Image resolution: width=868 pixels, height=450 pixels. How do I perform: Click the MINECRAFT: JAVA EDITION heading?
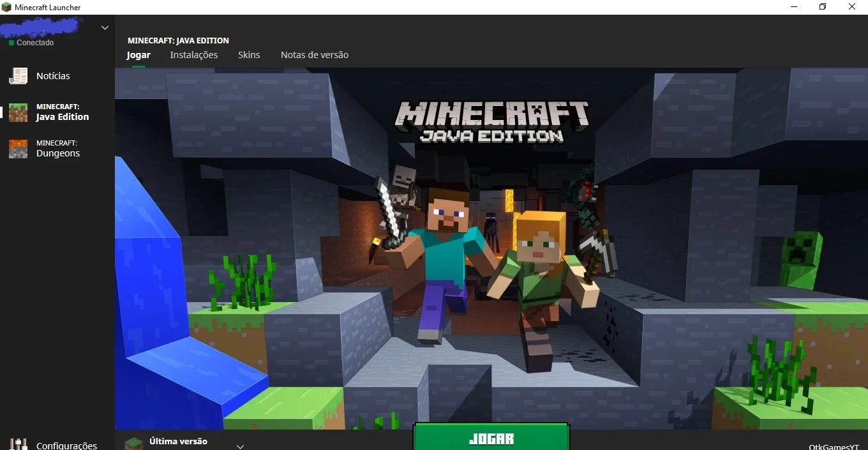click(178, 40)
